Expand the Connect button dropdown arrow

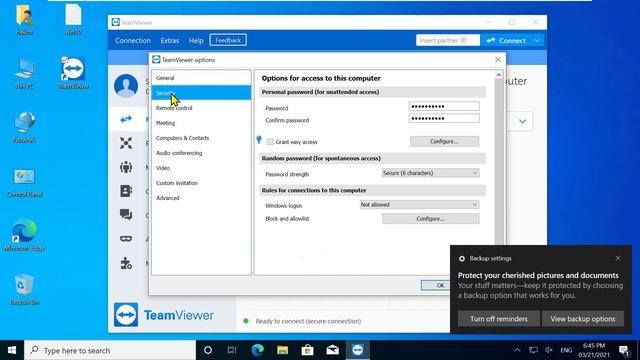pyautogui.click(x=537, y=40)
